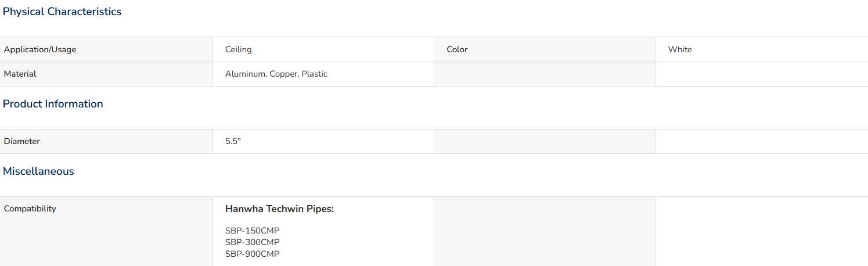
Task: Click the White color value
Action: 680,49
